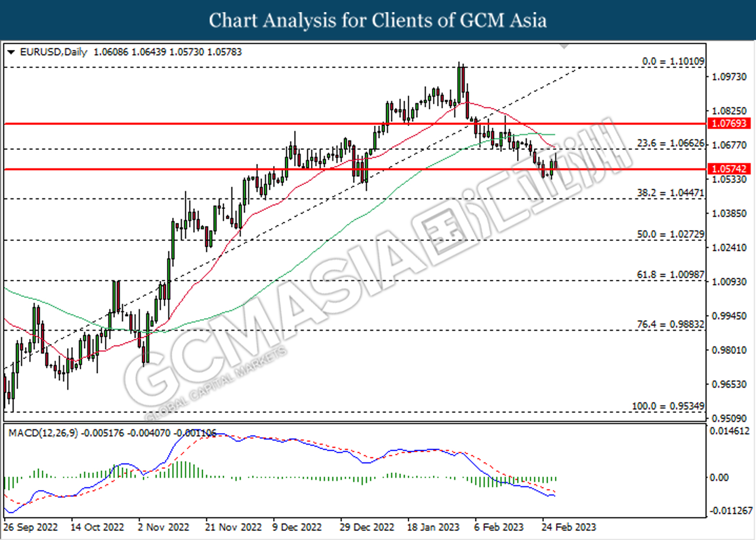Click the '21 Nov 2022' date label
Screen dimensions: 756x540
point(233,527)
